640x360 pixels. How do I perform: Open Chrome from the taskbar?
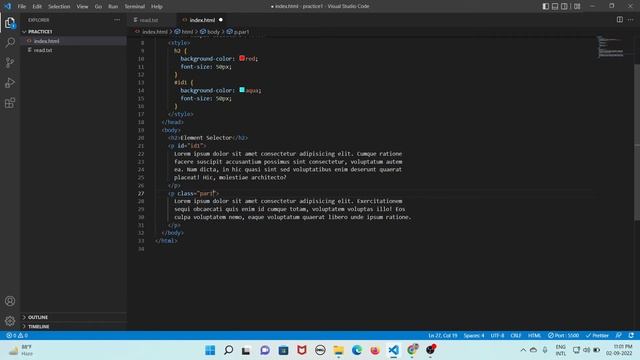point(412,350)
